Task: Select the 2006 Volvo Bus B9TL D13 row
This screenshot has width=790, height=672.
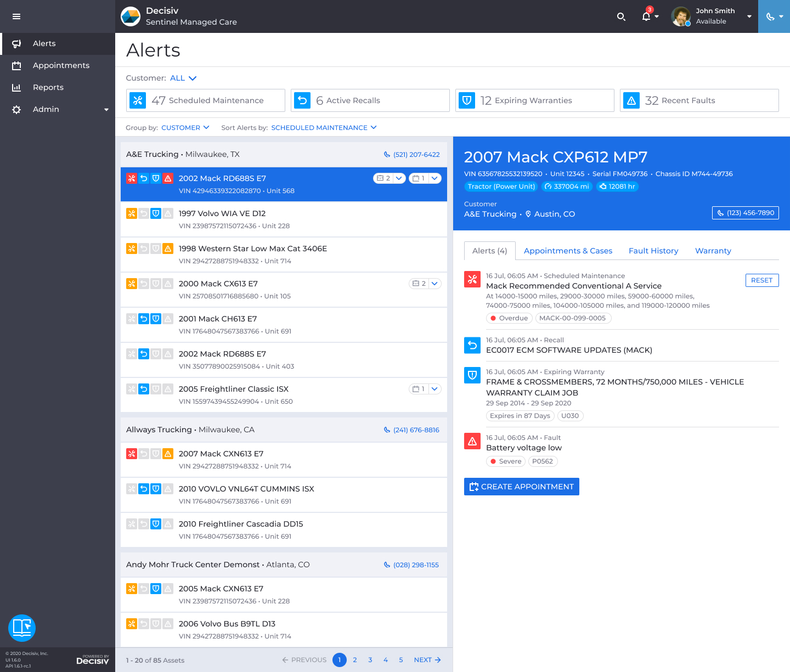Action: pos(284,629)
